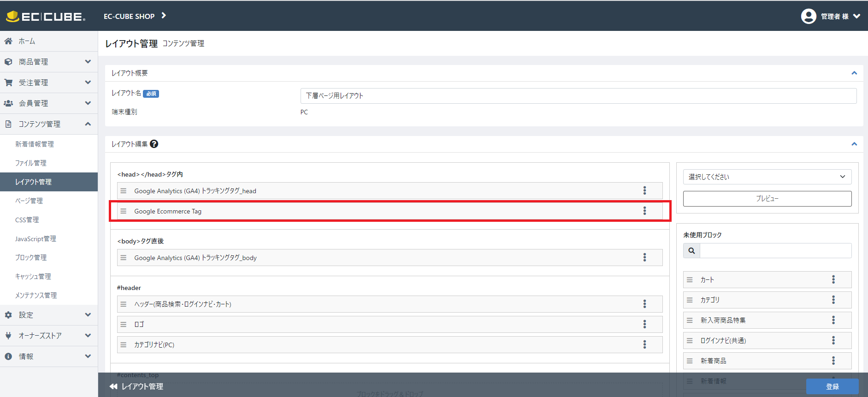Viewport: 868px width, 397px height.
Task: Expand the 受注管理 sidebar menu
Action: [49, 83]
